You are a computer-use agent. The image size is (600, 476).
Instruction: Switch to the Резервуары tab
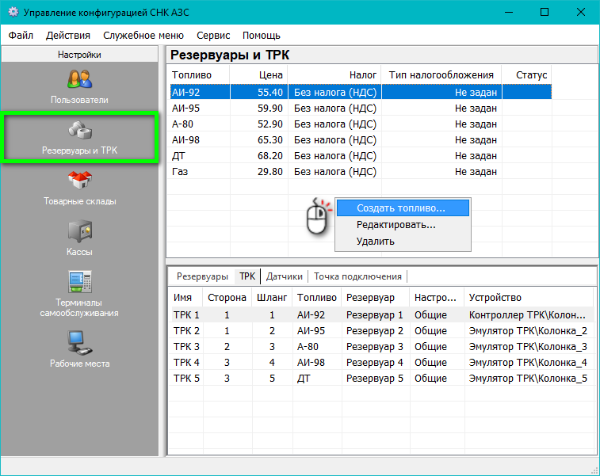(x=202, y=276)
